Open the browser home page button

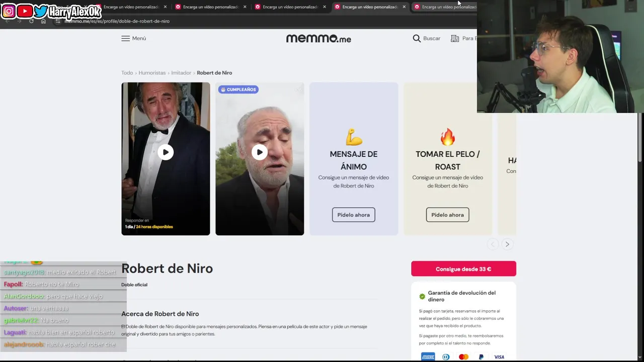(x=43, y=21)
